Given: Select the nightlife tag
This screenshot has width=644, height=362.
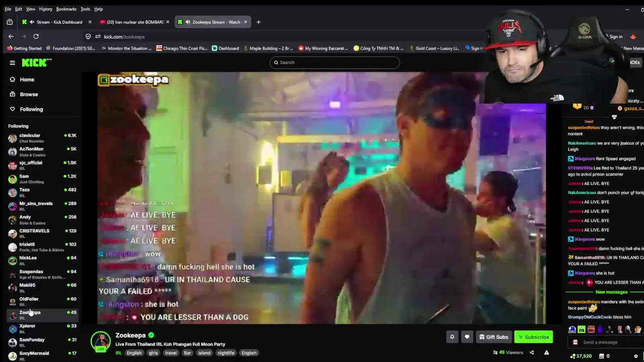Looking at the screenshot, I should tap(226, 353).
